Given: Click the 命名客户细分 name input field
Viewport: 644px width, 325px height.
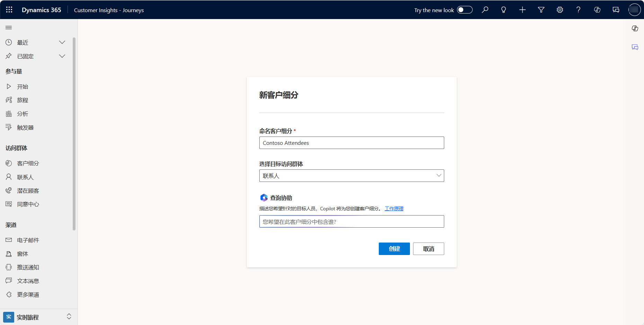Looking at the screenshot, I should click(x=351, y=143).
